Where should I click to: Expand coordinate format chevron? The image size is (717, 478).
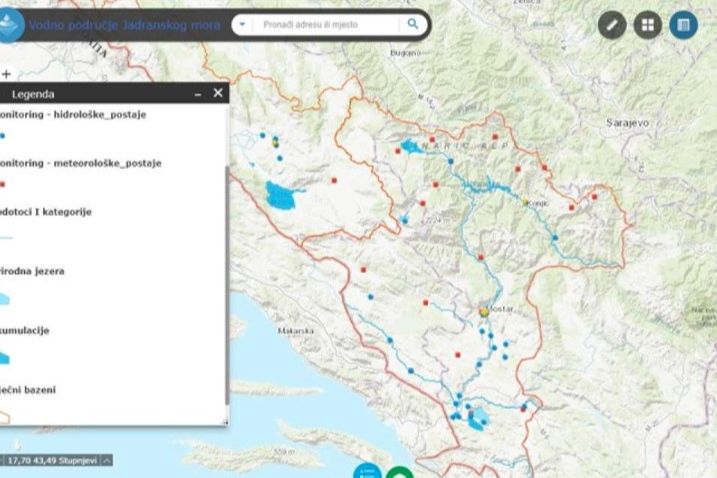click(x=107, y=460)
